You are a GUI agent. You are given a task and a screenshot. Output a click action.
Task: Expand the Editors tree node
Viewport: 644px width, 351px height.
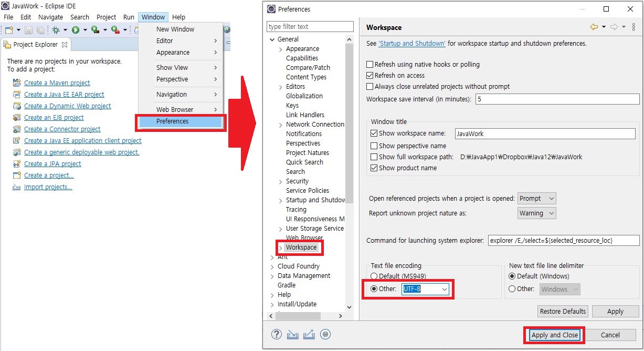281,87
